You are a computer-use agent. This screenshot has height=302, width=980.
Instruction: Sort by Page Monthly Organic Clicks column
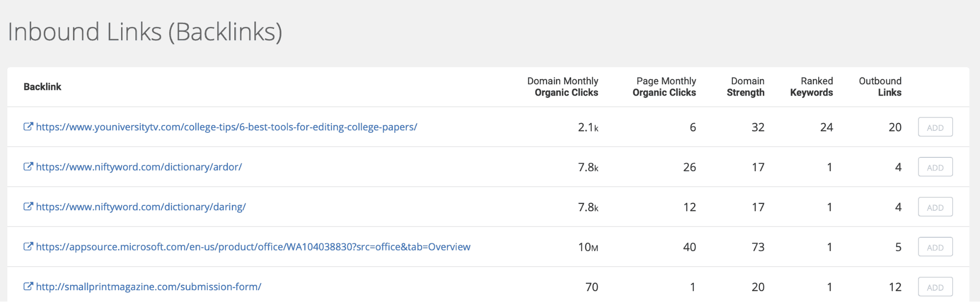[x=664, y=87]
